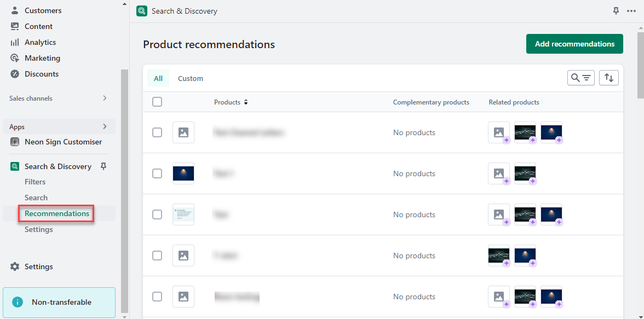Click the Add recommendations button
The height and width of the screenshot is (319, 644).
[x=574, y=44]
